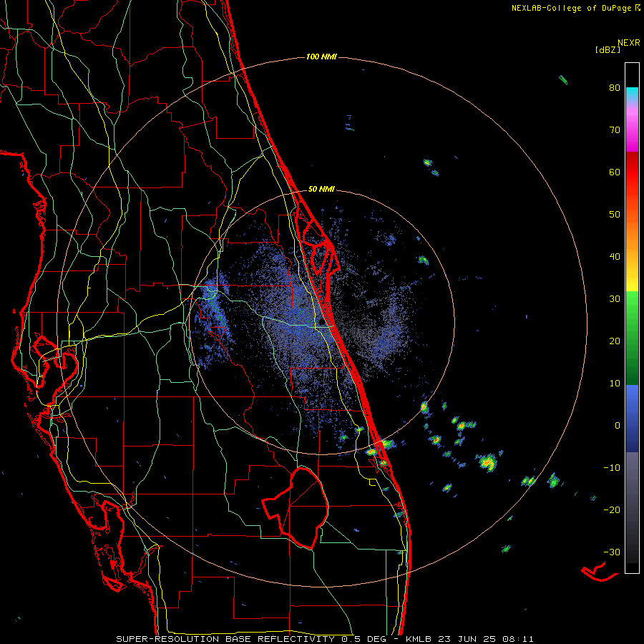Click the 08:11 timestamp in the caption
The image size is (644, 644).
(x=517, y=639)
